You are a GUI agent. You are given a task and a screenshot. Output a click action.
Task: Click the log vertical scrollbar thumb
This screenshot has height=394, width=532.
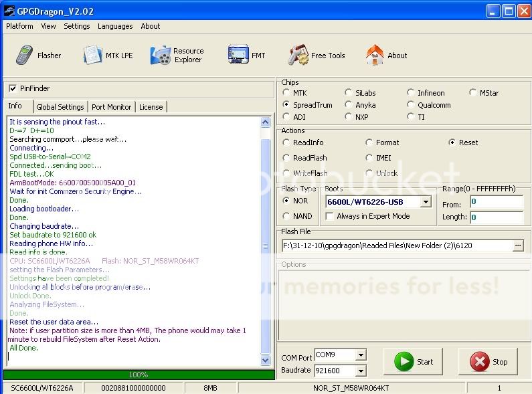pyautogui.click(x=265, y=245)
